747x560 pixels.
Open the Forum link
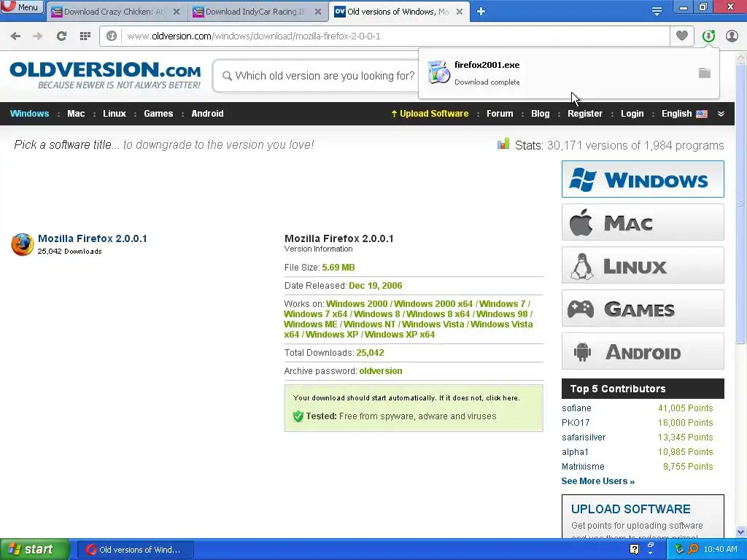click(500, 114)
